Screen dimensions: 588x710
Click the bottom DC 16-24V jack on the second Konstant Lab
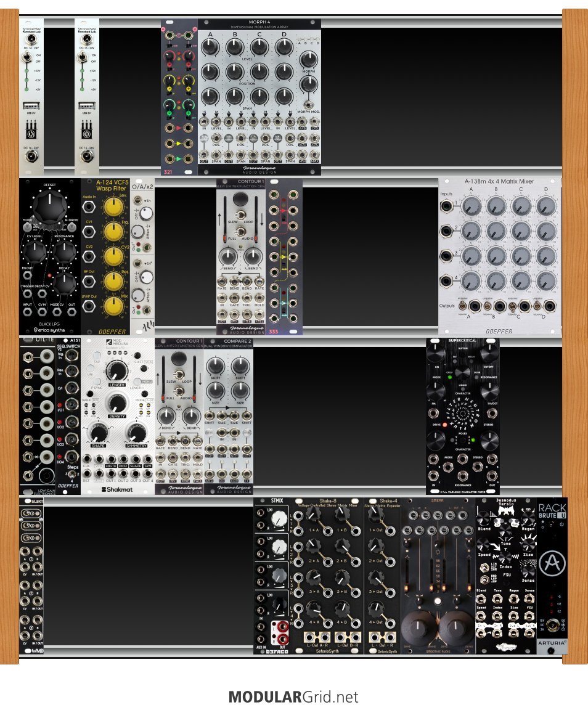(86, 157)
